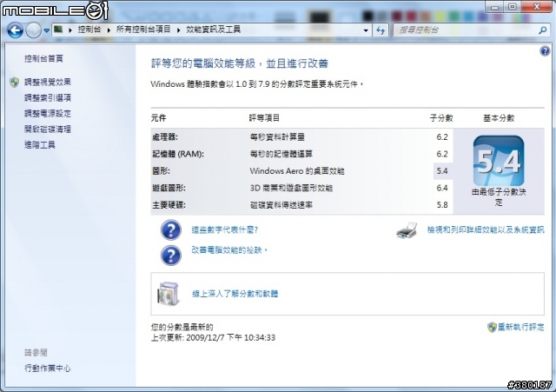Expand the arrow after 所有控制台項目 breadcrumb
556x392 pixels.
(x=178, y=30)
